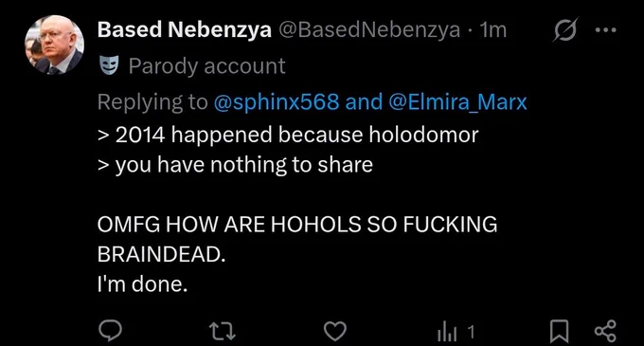Repost the tweet using the arrows icon
The height and width of the screenshot is (346, 644).
tap(223, 331)
